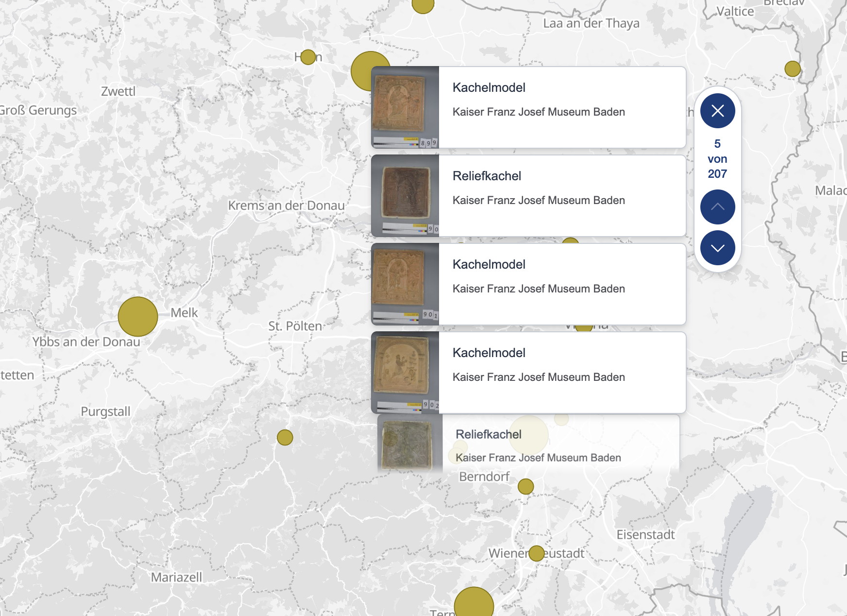Select the large yellow cluster marker near Melk
847x616 pixels.
pos(138,316)
